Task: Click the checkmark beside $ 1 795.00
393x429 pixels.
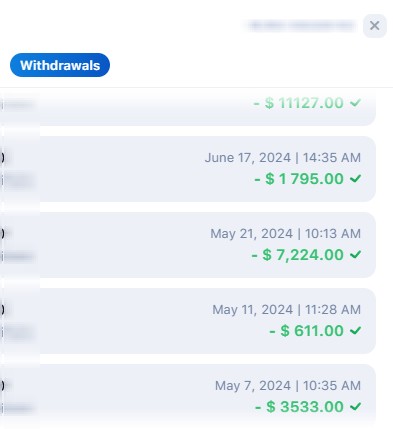Action: click(356, 179)
